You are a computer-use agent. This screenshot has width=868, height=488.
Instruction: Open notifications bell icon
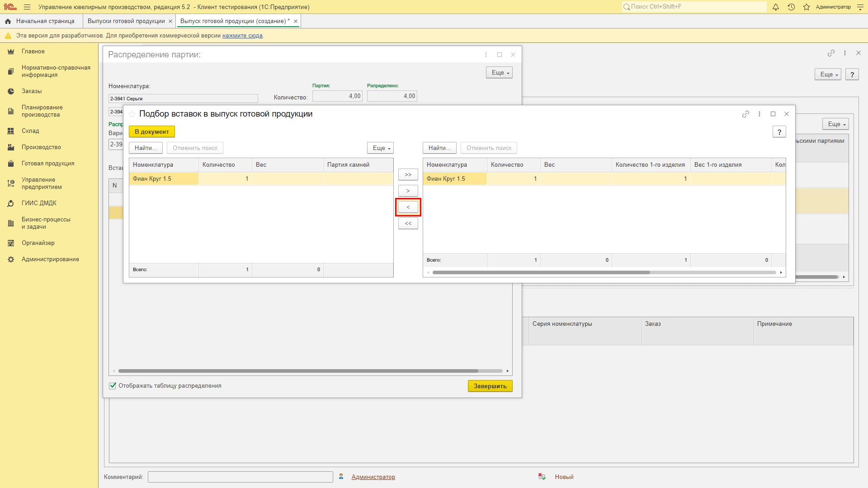[x=776, y=7]
